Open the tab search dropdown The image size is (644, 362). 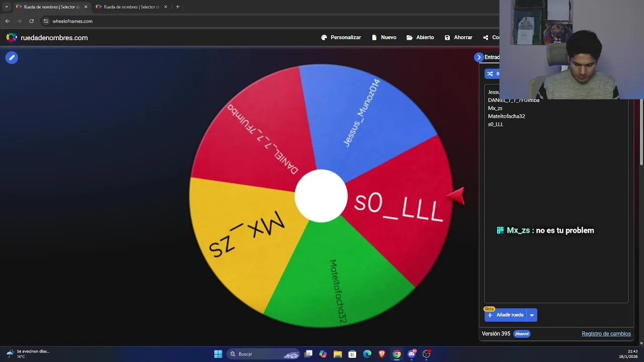point(7,7)
